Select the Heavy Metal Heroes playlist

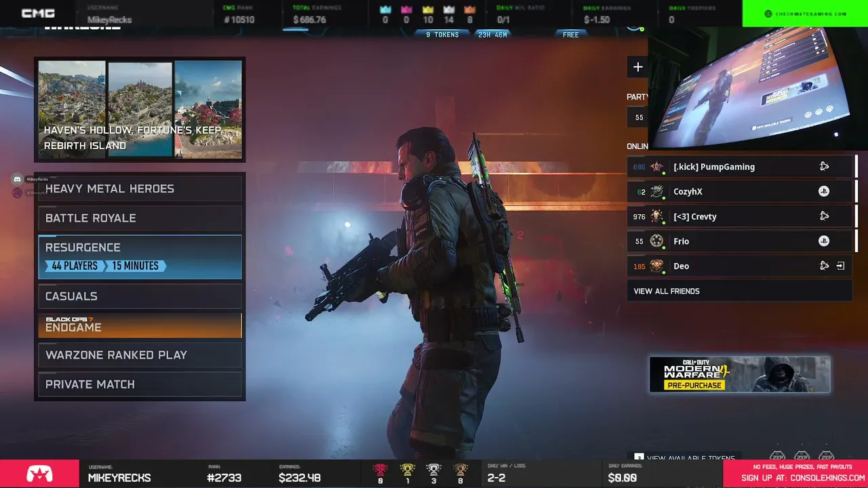[x=140, y=188]
